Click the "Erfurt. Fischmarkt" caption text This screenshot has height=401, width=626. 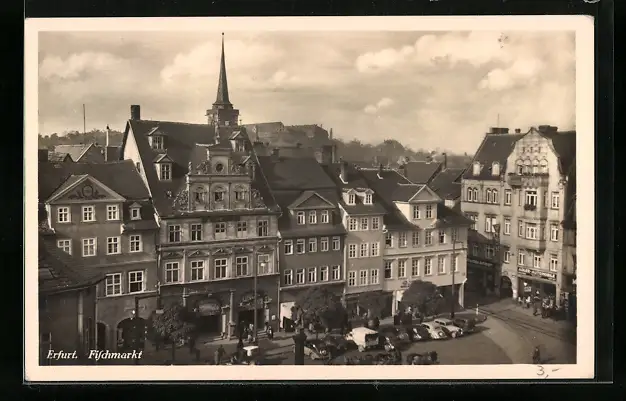pyautogui.click(x=94, y=355)
